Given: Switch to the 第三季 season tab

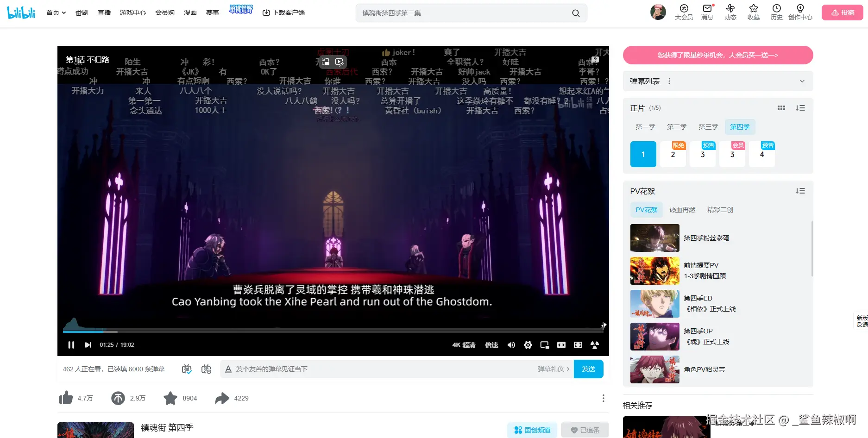Looking at the screenshot, I should coord(708,126).
